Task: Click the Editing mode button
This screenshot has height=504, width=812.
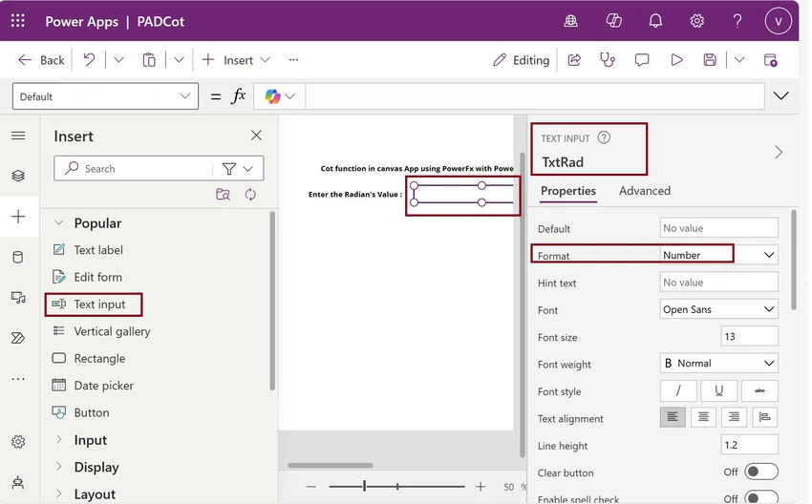Action: 521,60
